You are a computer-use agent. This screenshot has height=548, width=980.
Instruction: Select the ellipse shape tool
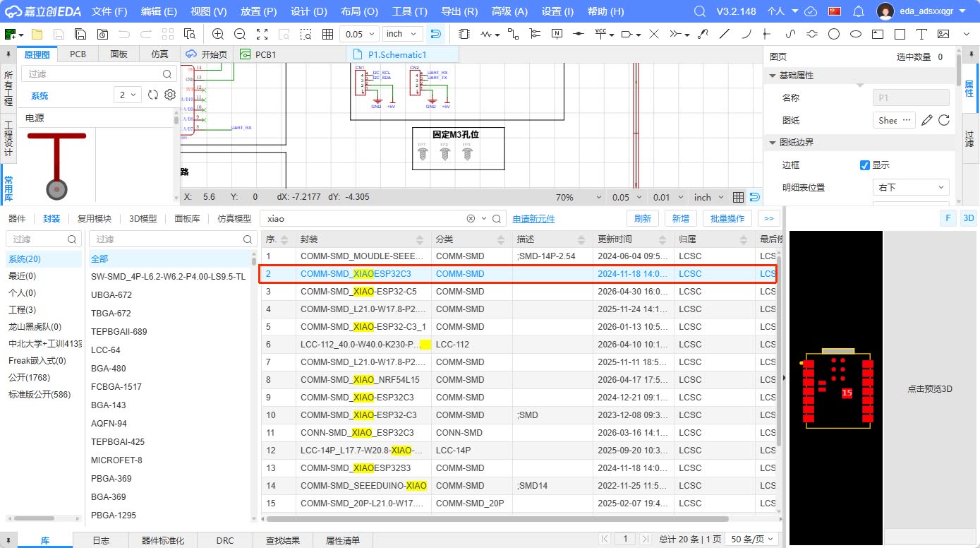pyautogui.click(x=856, y=34)
